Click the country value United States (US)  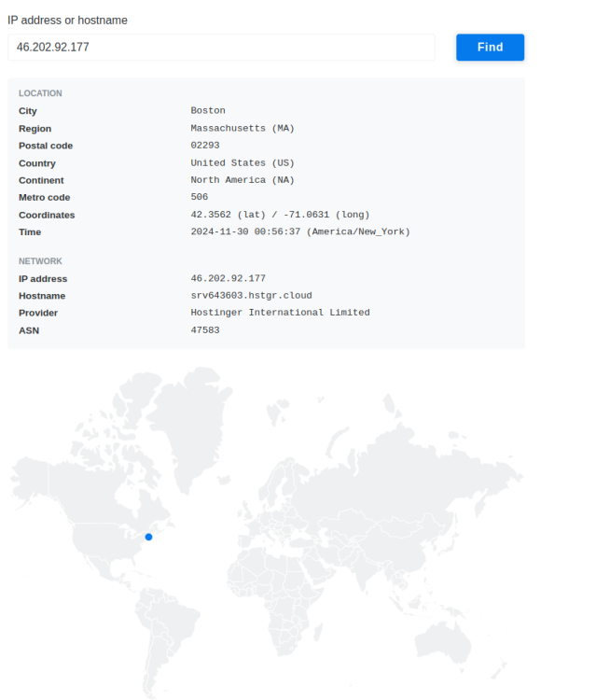point(243,163)
